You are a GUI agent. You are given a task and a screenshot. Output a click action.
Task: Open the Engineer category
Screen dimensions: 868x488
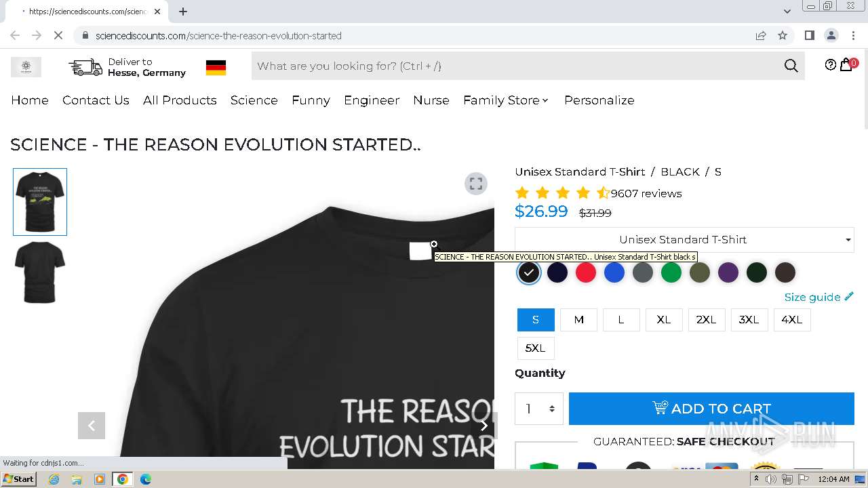[372, 100]
